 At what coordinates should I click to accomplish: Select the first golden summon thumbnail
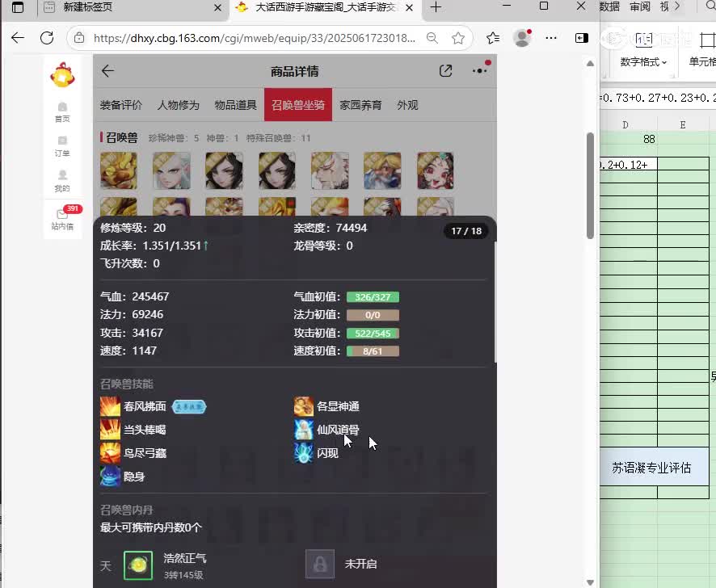point(119,170)
